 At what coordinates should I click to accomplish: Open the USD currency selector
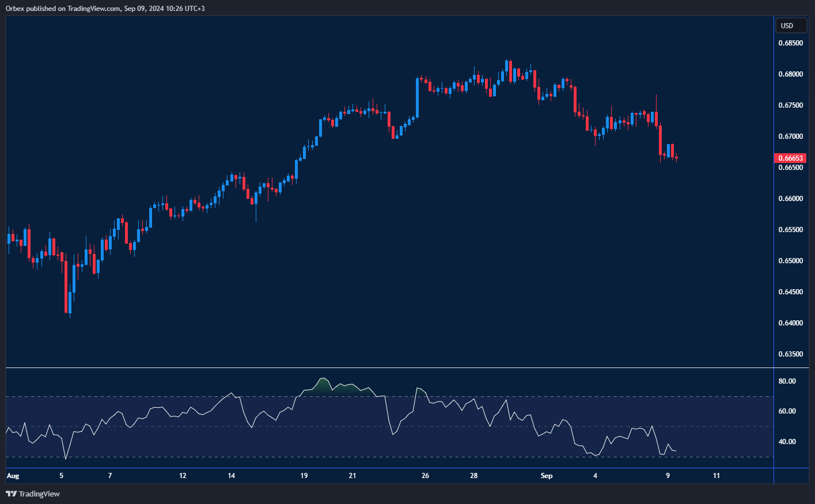[790, 25]
